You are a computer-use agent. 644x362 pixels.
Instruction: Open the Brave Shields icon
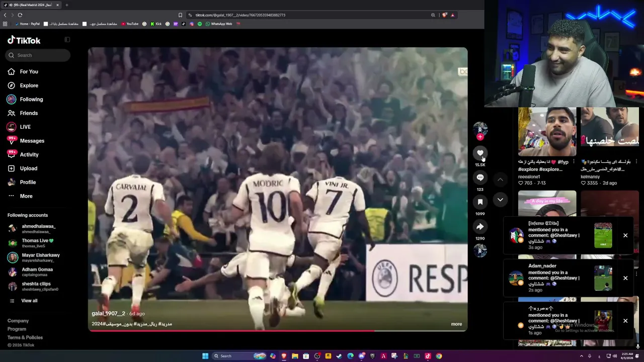444,15
